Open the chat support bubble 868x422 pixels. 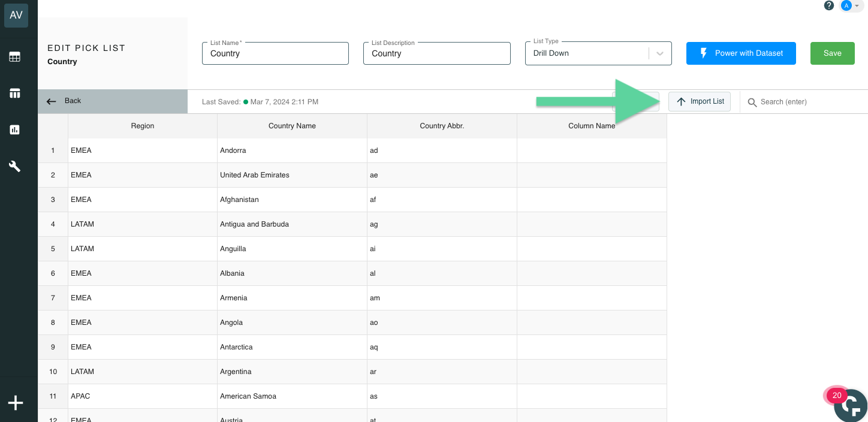(x=850, y=405)
